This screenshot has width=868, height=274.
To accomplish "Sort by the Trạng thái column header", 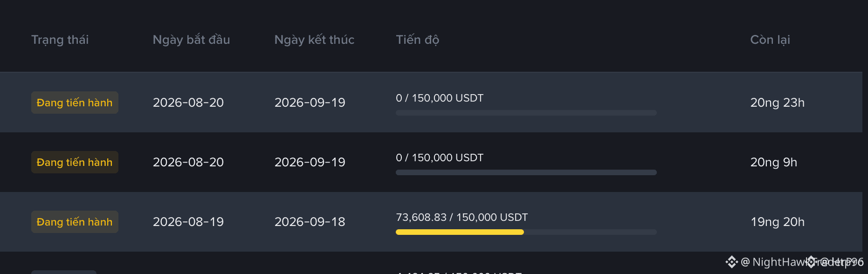I will point(60,40).
